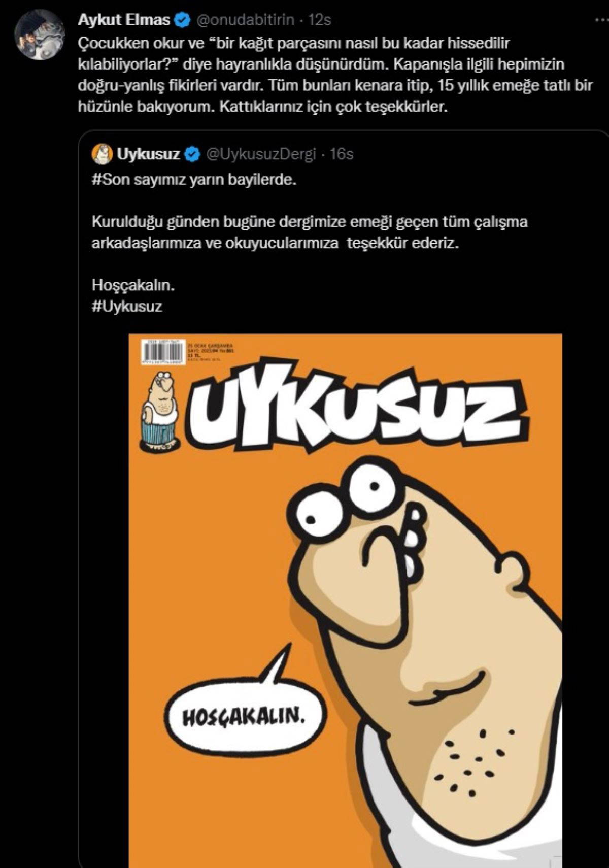Open the Uykusuz magazine cover image
This screenshot has height=868, width=609.
345,600
